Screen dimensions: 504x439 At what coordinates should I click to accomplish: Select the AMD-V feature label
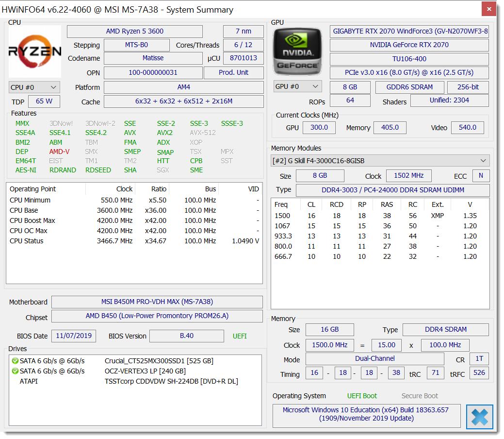click(x=60, y=152)
